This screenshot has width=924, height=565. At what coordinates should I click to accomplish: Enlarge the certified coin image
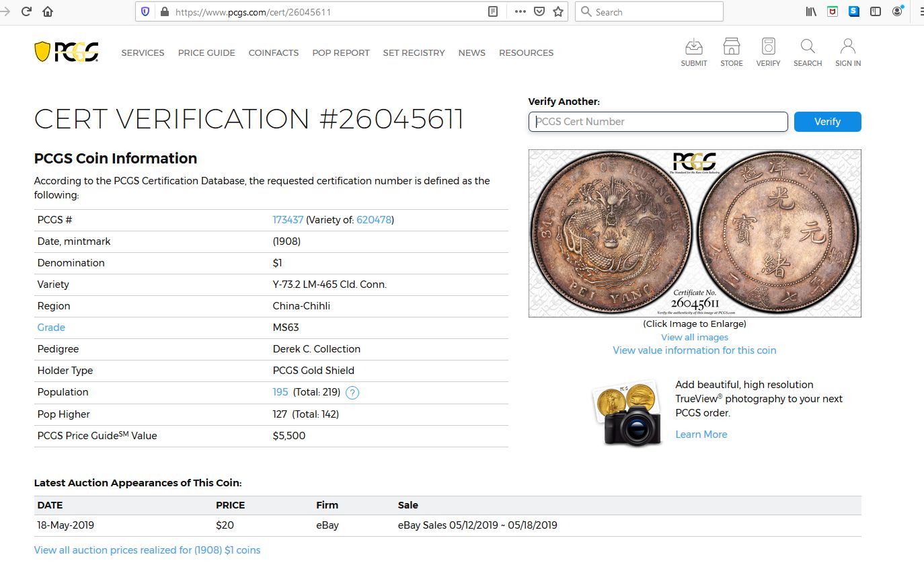[694, 233]
